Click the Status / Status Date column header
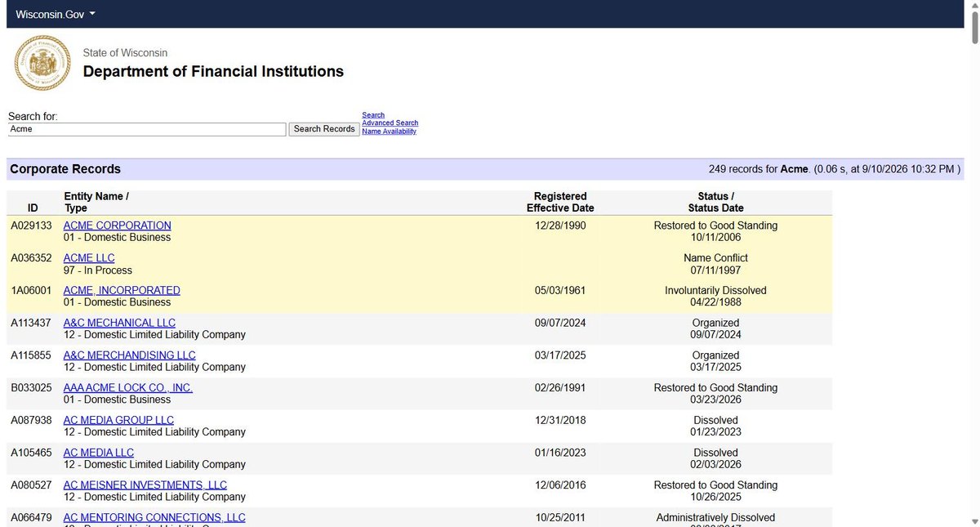The height and width of the screenshot is (527, 980). click(716, 202)
